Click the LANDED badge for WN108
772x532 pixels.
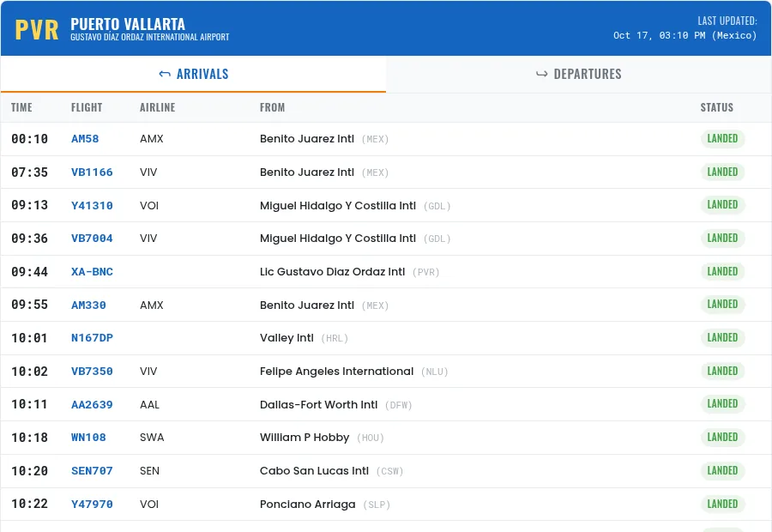pyautogui.click(x=722, y=438)
